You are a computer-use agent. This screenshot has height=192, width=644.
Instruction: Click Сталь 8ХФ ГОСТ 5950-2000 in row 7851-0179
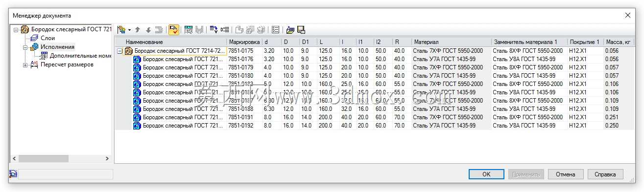529,67
